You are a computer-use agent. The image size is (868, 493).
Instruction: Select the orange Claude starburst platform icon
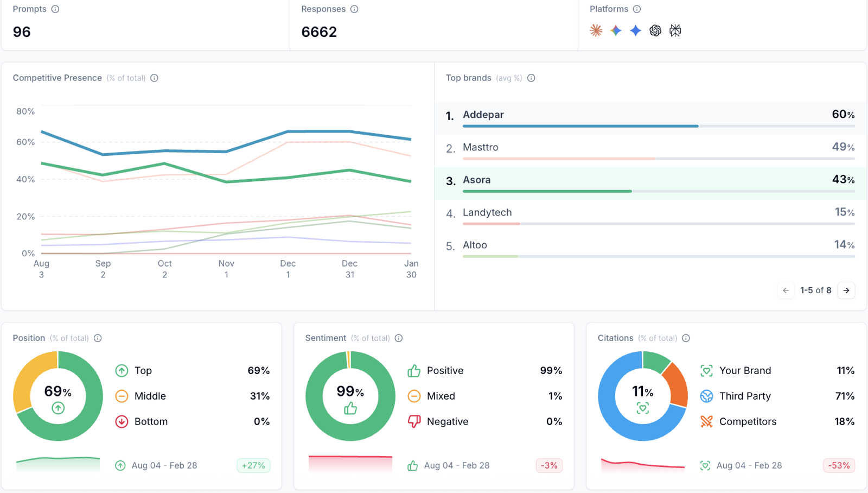pos(596,30)
